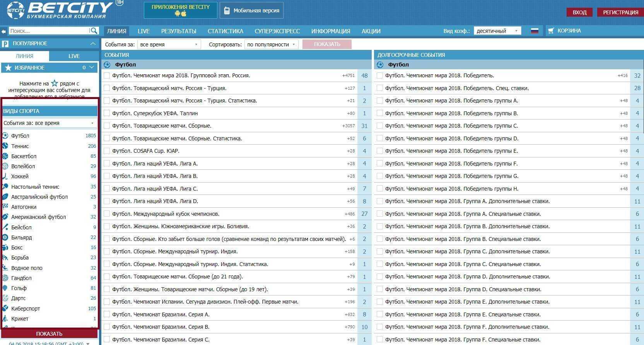Image resolution: width=644 pixels, height=345 pixels.
Task: Tick Суперкубок УЕФА. Таллин checkbox
Action: pyautogui.click(x=107, y=113)
